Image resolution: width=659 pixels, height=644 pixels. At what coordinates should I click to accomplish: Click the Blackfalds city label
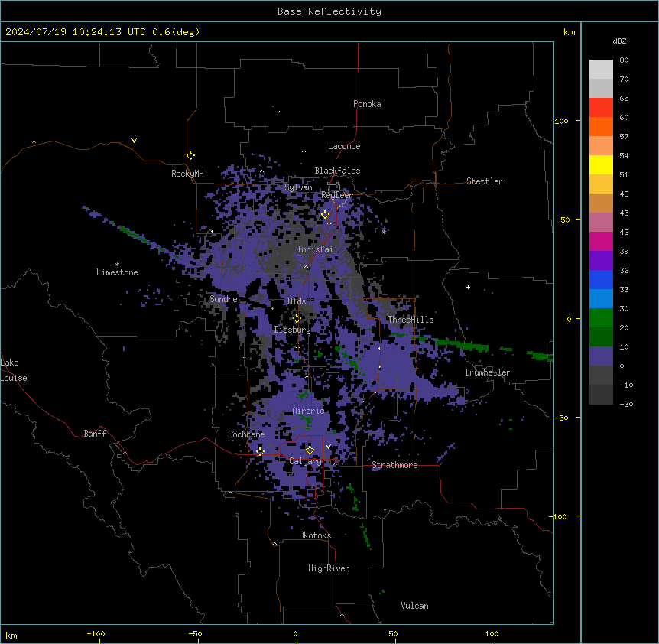click(x=337, y=171)
